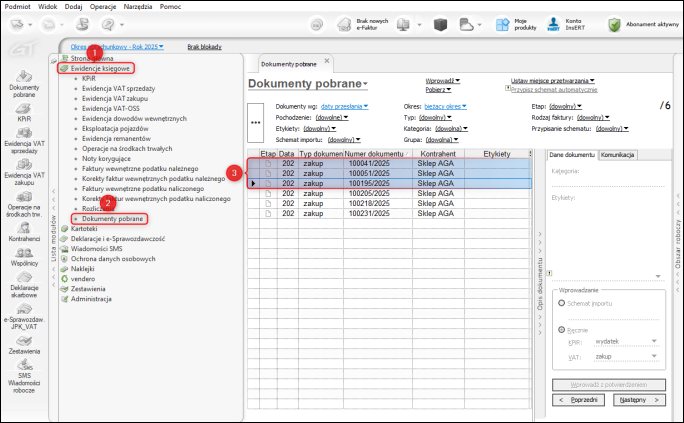
Task: Open Pochodzenie dowolne filter dropdown
Action: click(x=332, y=118)
